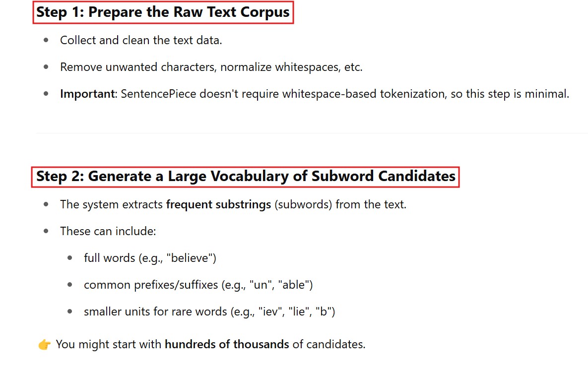Click the "These can include:" line

(108, 231)
